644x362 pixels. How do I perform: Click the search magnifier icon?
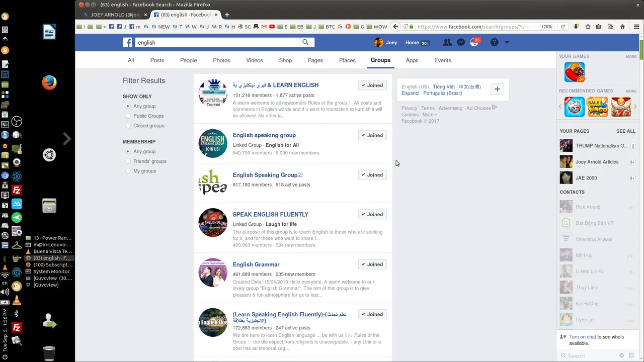coord(305,42)
